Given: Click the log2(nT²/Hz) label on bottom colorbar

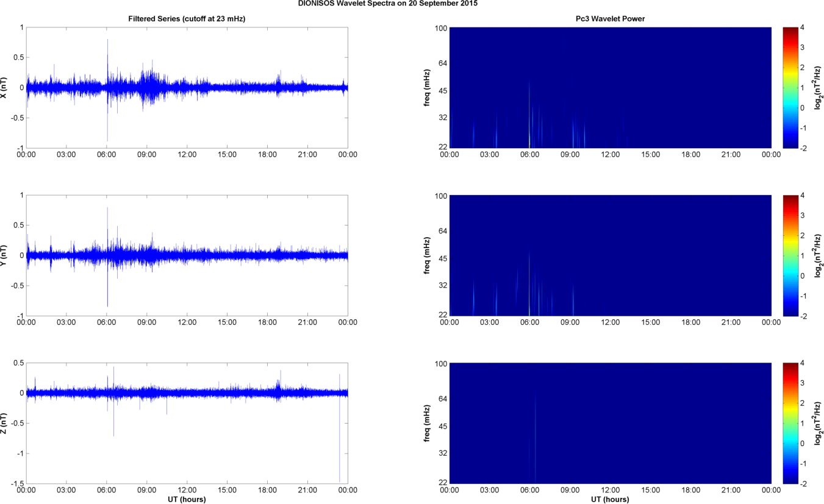Looking at the screenshot, I should [x=819, y=424].
